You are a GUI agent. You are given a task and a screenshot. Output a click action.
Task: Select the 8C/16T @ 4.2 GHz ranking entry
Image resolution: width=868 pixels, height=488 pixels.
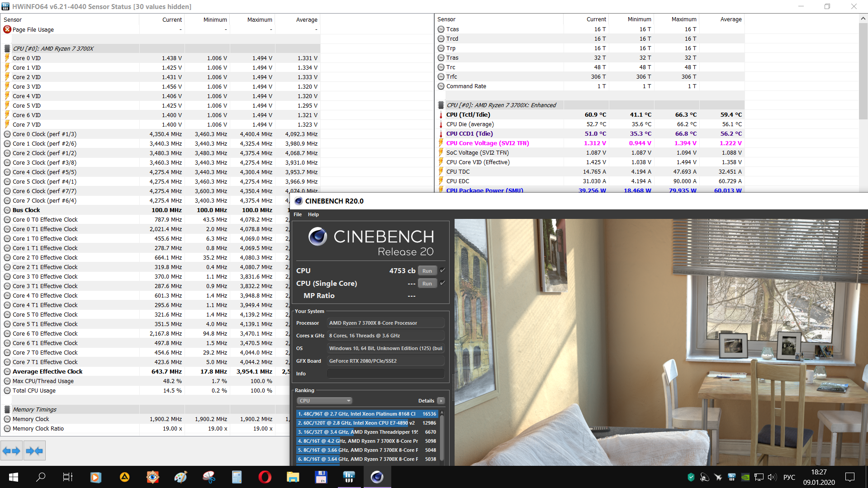click(x=367, y=441)
